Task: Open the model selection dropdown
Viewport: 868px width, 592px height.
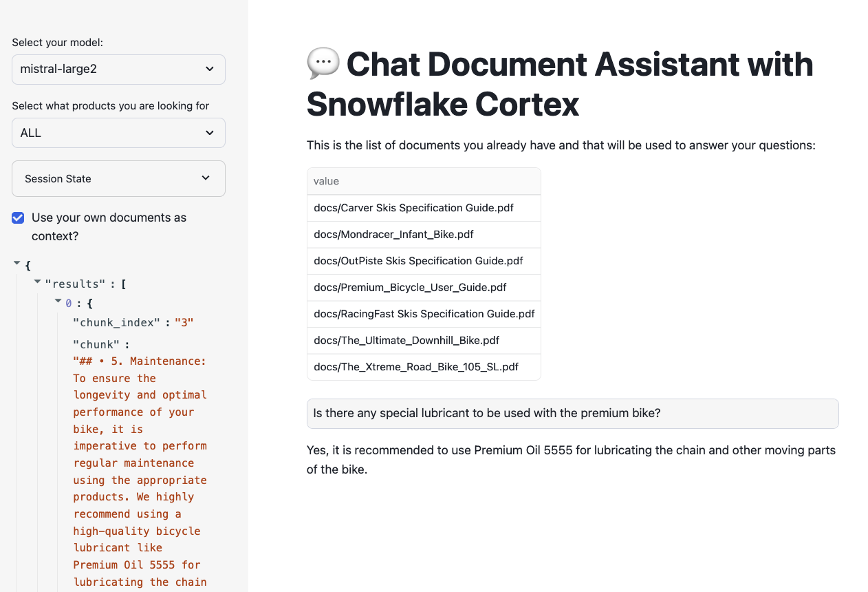Action: [118, 70]
